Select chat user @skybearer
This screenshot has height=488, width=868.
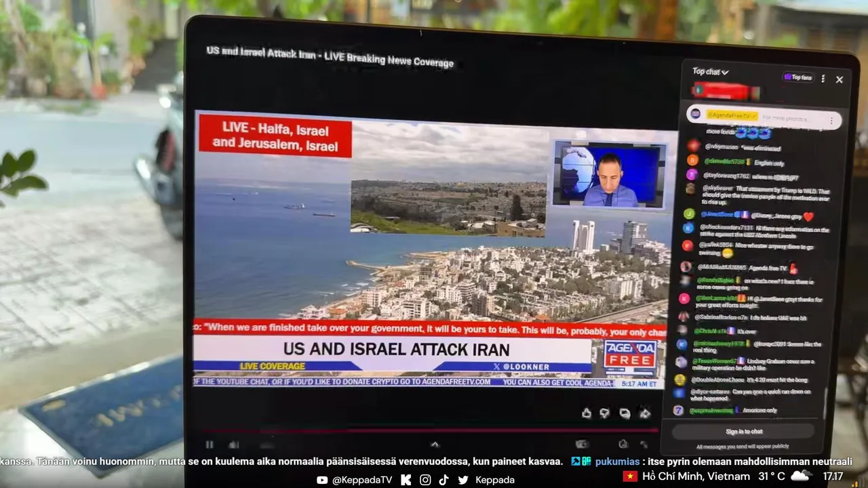[718, 189]
